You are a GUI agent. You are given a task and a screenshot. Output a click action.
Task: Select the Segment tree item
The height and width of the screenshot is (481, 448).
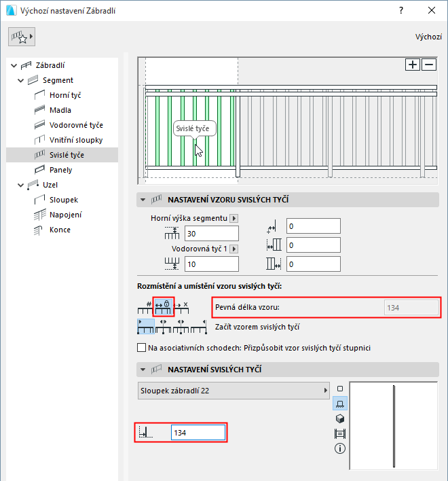[x=58, y=80]
